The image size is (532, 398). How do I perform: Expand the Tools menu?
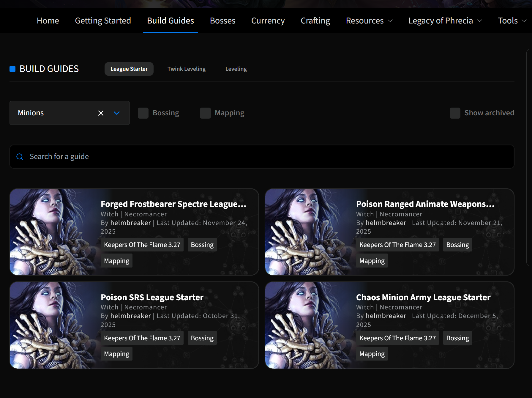512,21
